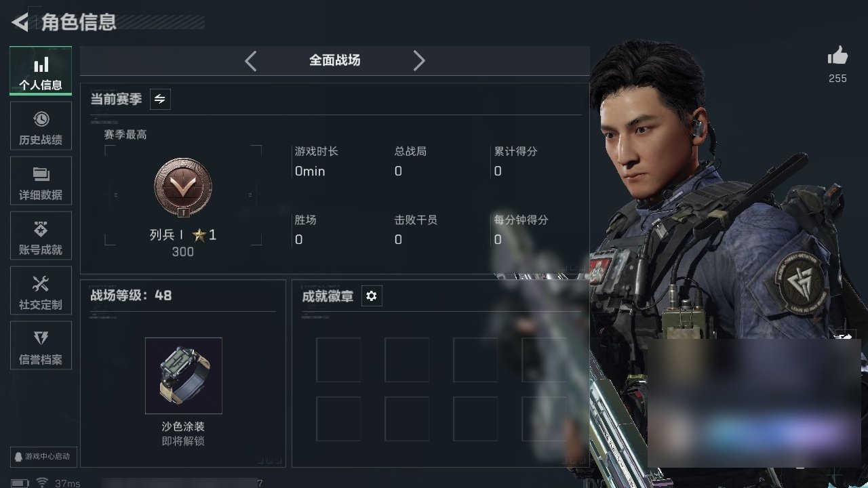Toggle season with the 当前赛季 swap icon

(160, 100)
